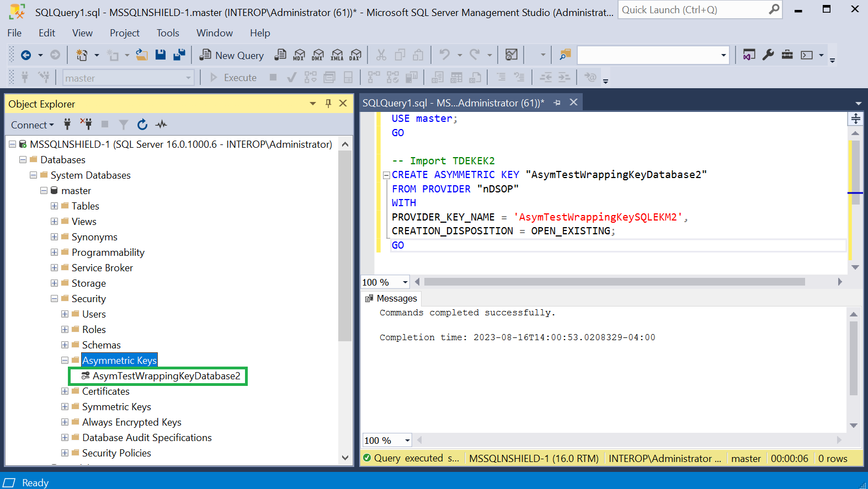Click the Filter funnel icon in Object Explorer
Viewport: 868px width, 489px height.
[x=124, y=125]
